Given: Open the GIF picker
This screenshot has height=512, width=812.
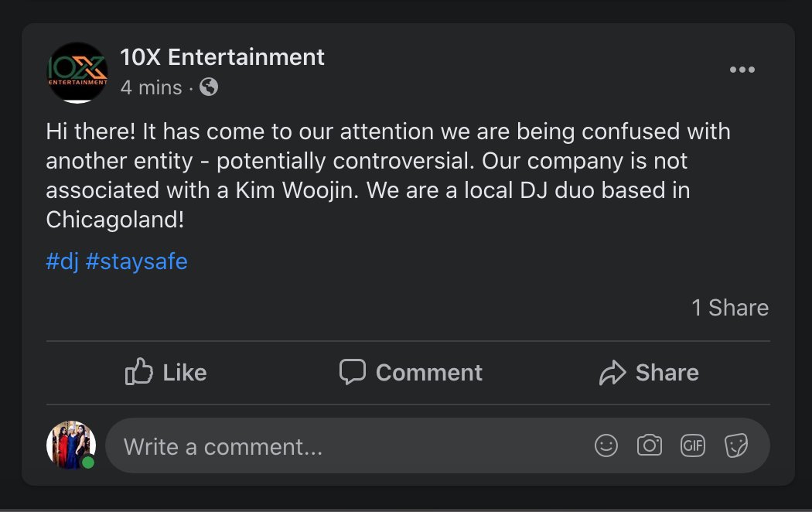Looking at the screenshot, I should 693,445.
